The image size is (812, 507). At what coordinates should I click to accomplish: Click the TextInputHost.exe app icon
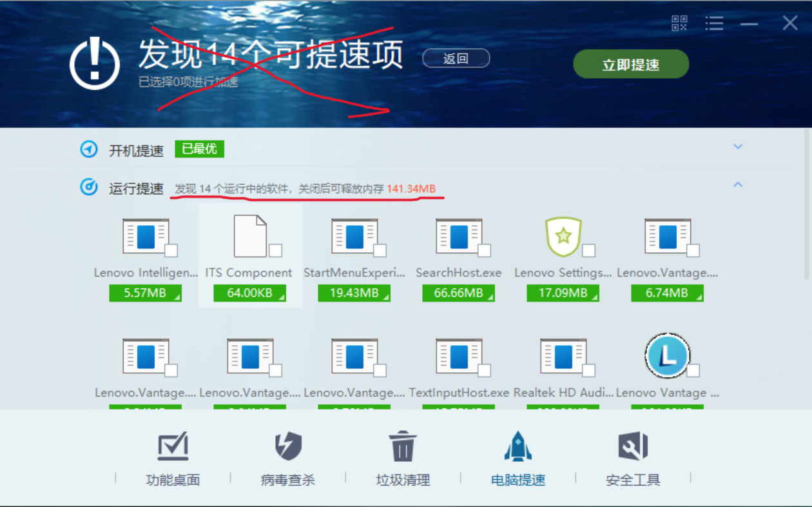point(459,357)
